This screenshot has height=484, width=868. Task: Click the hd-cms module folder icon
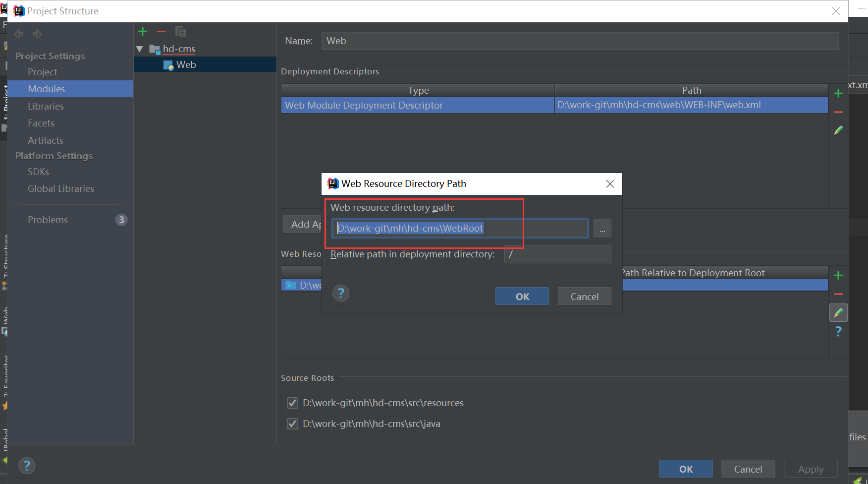click(155, 49)
